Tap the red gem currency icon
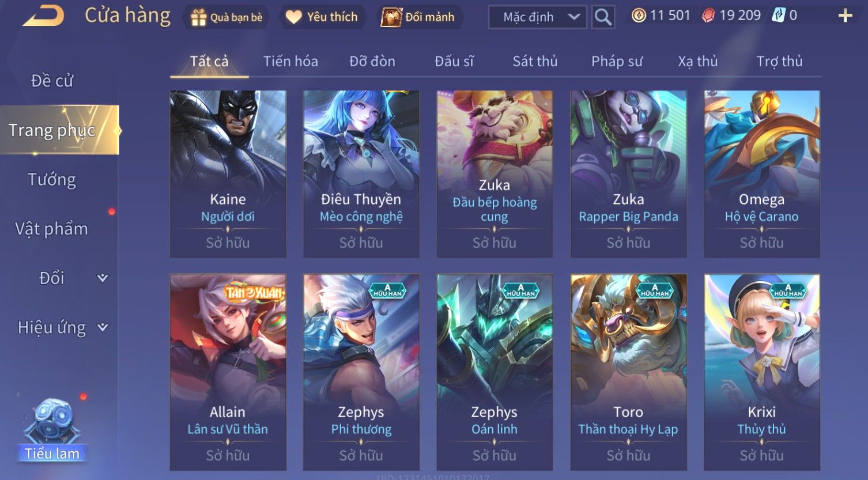Image resolution: width=868 pixels, height=480 pixels. [x=708, y=16]
